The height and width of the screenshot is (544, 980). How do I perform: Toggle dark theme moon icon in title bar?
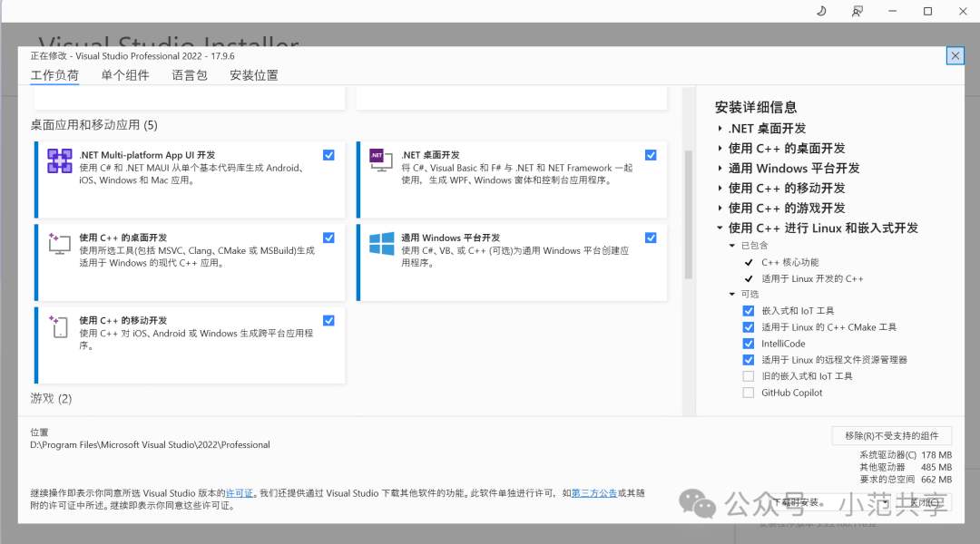[x=821, y=11]
